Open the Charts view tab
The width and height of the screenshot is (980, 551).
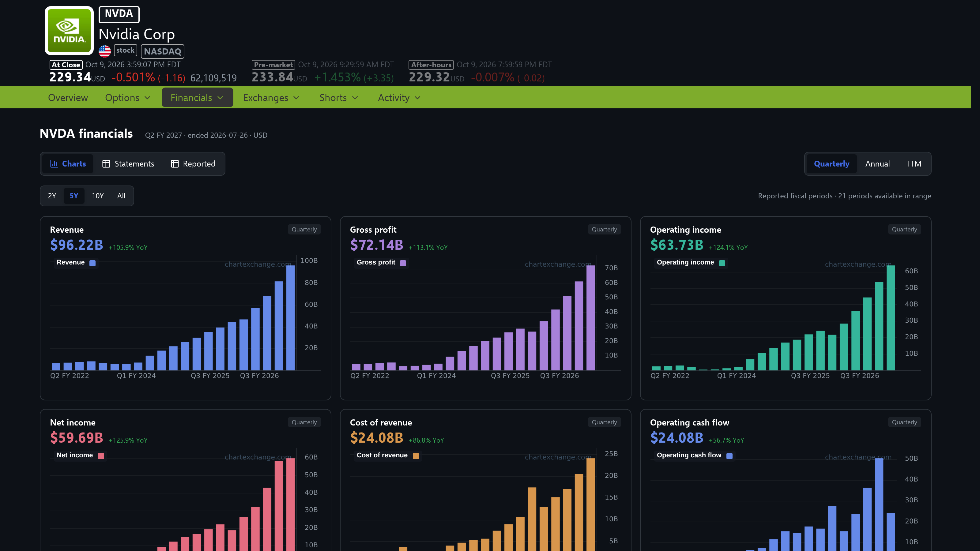(68, 164)
